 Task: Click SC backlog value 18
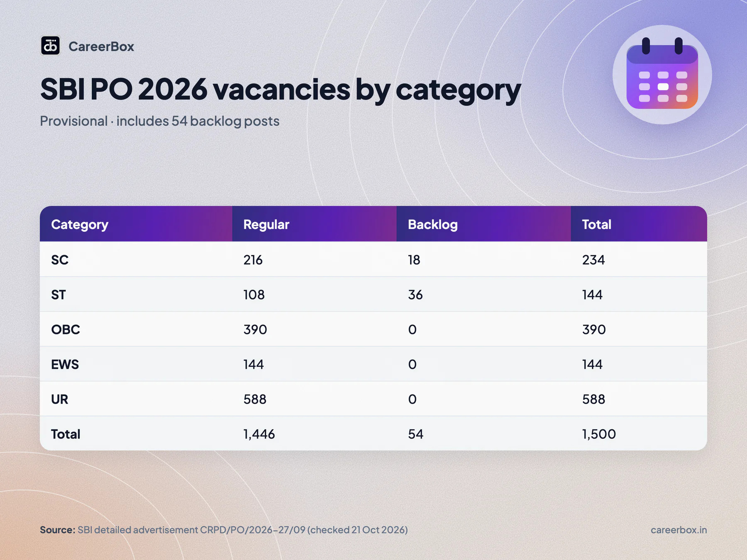click(x=414, y=260)
